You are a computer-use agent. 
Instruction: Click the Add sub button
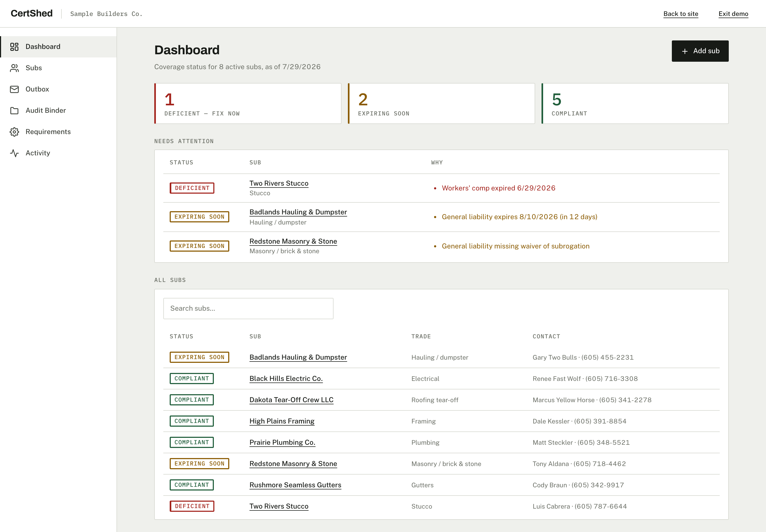pos(700,51)
